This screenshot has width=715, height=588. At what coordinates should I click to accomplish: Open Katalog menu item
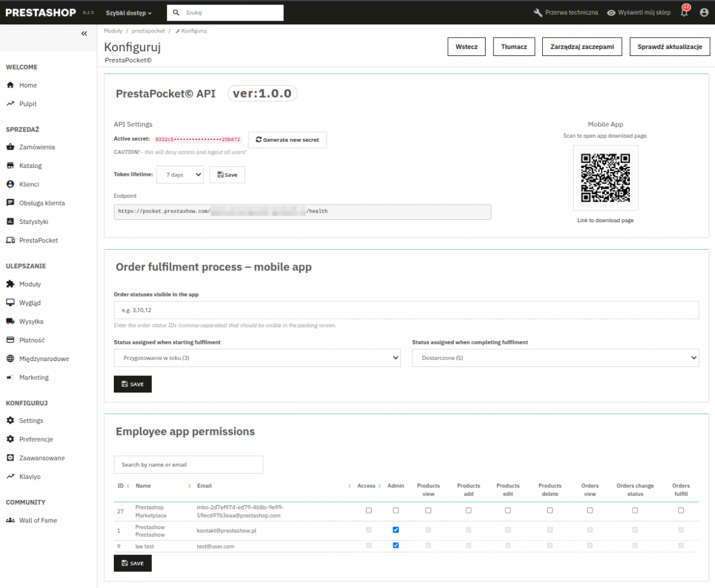pyautogui.click(x=30, y=166)
